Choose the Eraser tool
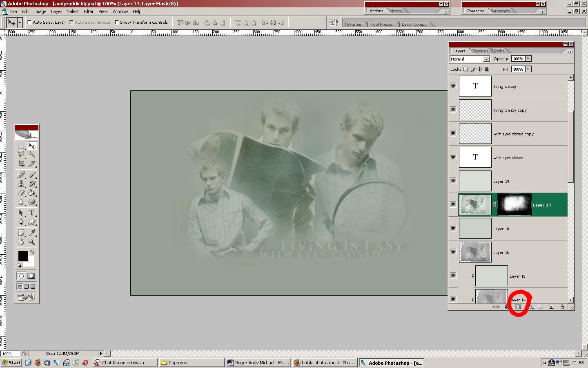Screen dimensions: 588x368 pyautogui.click(x=21, y=193)
